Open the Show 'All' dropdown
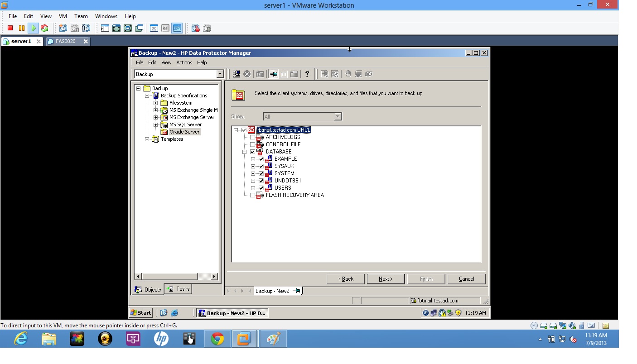 [338, 116]
